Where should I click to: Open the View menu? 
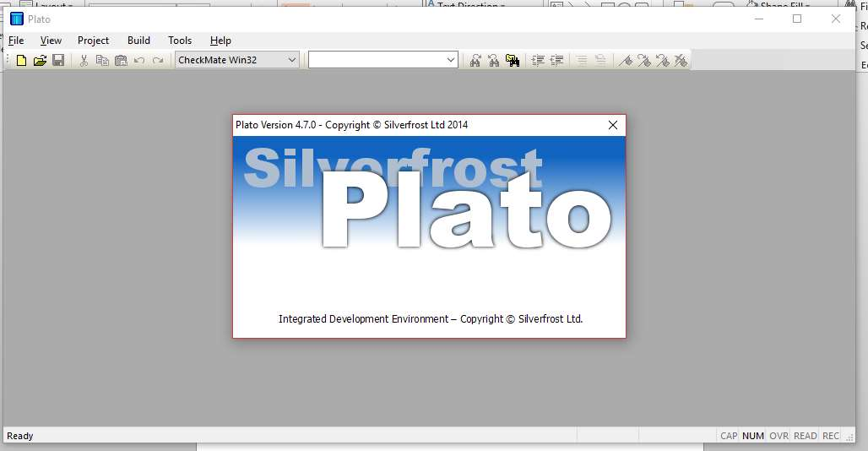51,41
